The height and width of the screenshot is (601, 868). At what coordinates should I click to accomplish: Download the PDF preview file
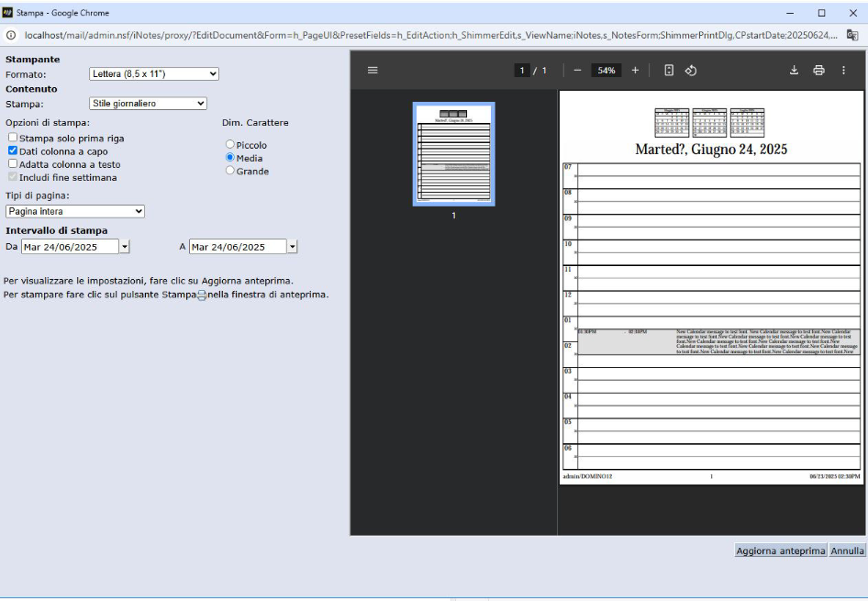[x=795, y=71]
